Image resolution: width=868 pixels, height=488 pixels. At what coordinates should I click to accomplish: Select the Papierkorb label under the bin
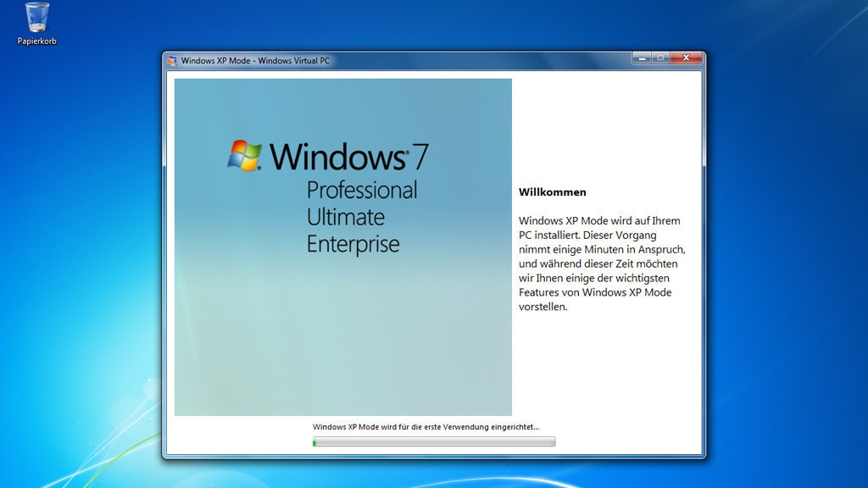pos(36,41)
